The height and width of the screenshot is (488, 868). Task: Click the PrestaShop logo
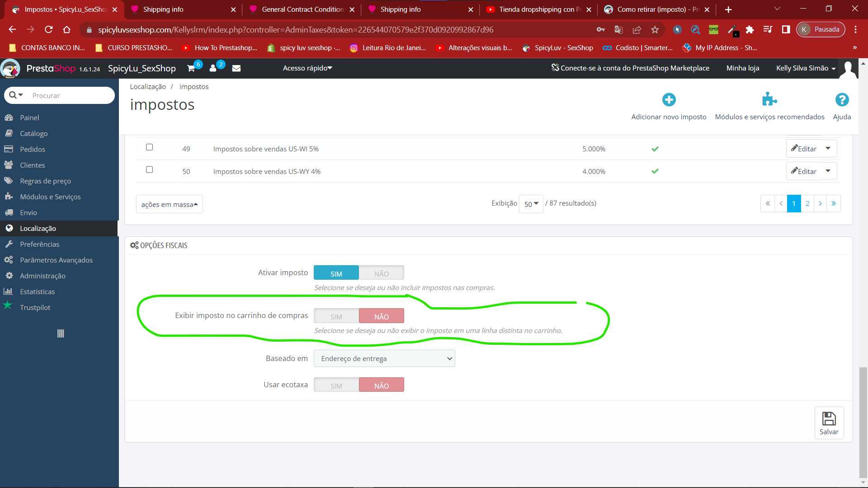tap(51, 68)
